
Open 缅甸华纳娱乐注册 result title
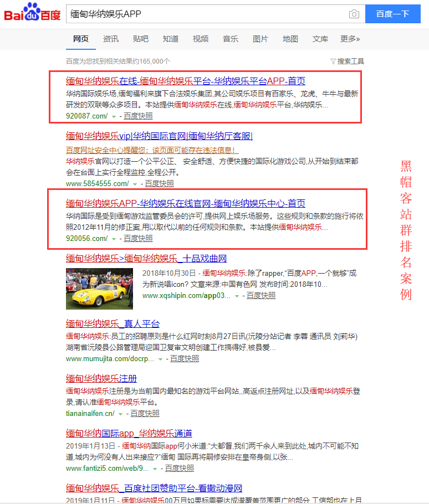tap(101, 379)
